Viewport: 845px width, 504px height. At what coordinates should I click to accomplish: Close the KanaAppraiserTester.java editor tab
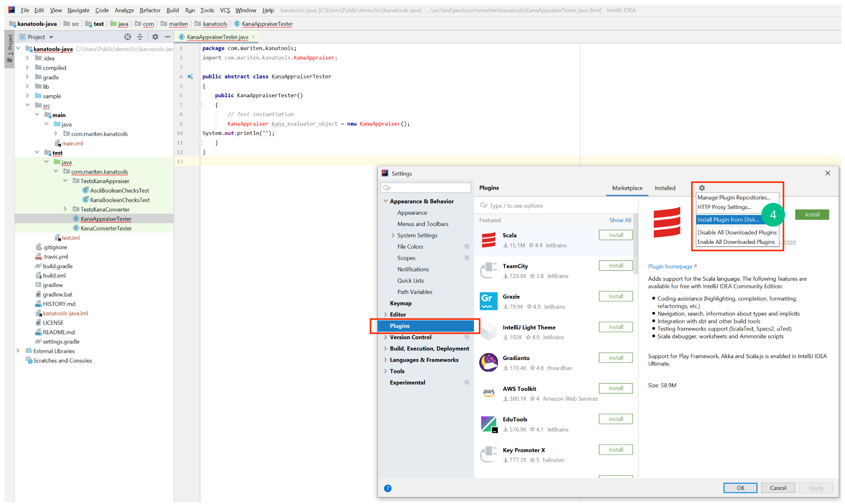[x=253, y=37]
